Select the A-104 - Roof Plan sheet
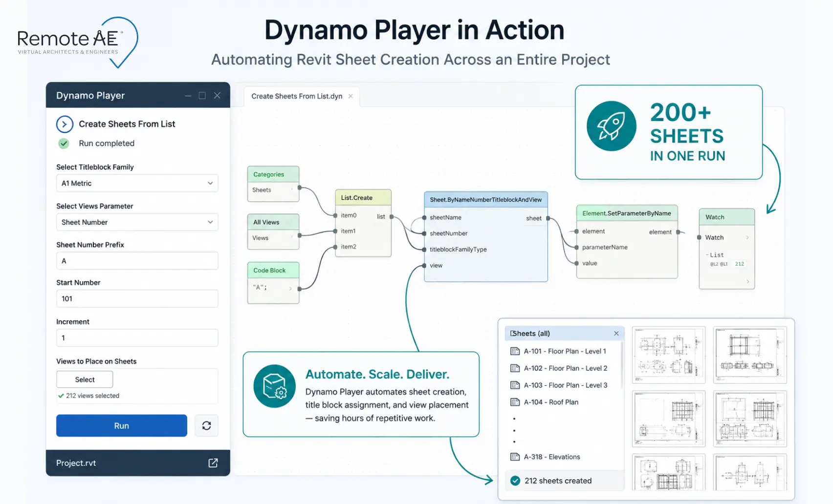Screen dimensions: 833x504 tap(564, 402)
